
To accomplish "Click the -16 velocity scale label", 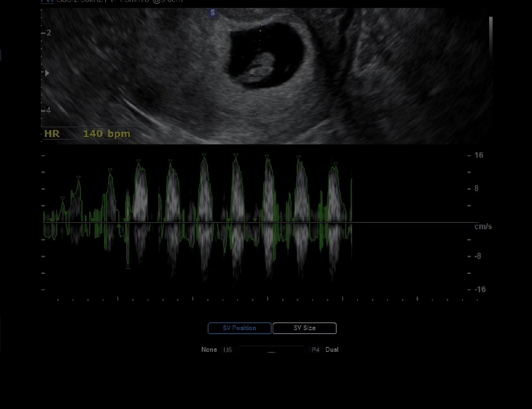I will 480,289.
